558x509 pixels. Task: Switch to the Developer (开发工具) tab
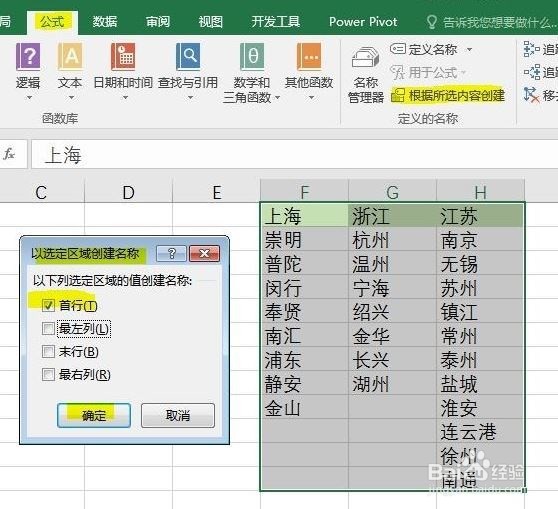(x=276, y=22)
